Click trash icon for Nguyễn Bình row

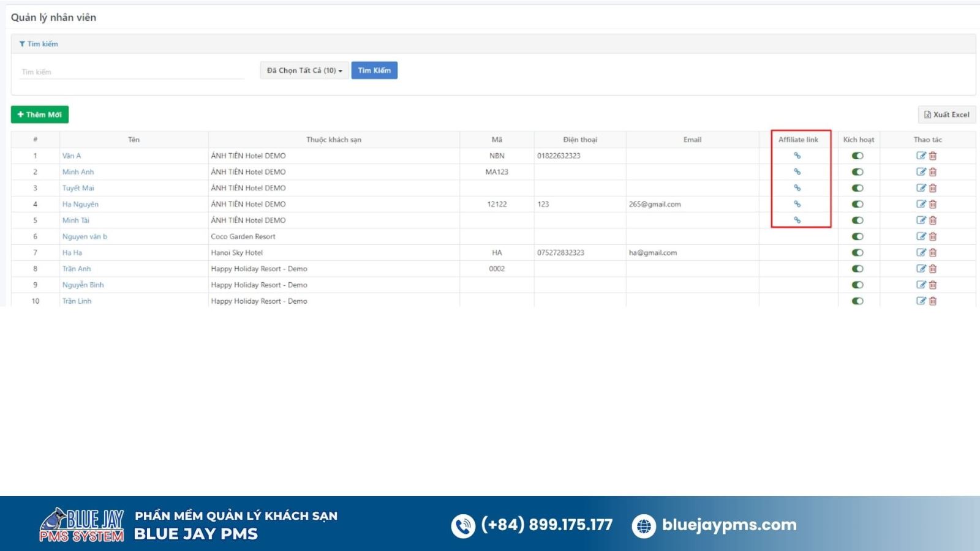pyautogui.click(x=933, y=285)
